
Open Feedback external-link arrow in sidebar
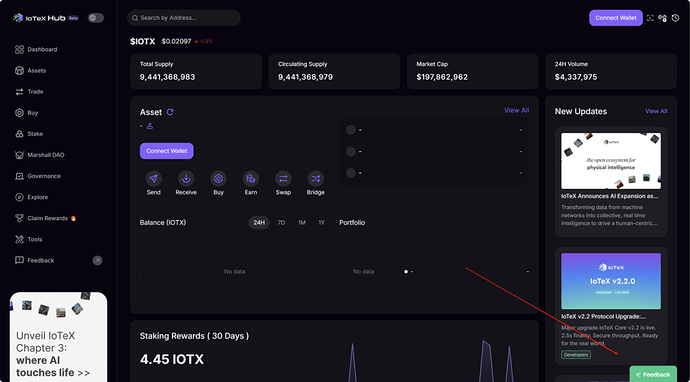[x=97, y=261]
